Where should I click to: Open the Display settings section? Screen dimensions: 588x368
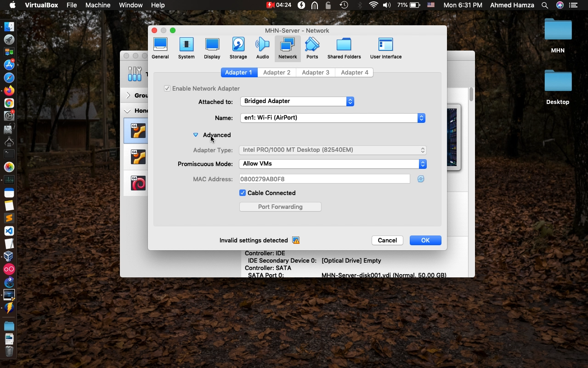click(x=212, y=48)
